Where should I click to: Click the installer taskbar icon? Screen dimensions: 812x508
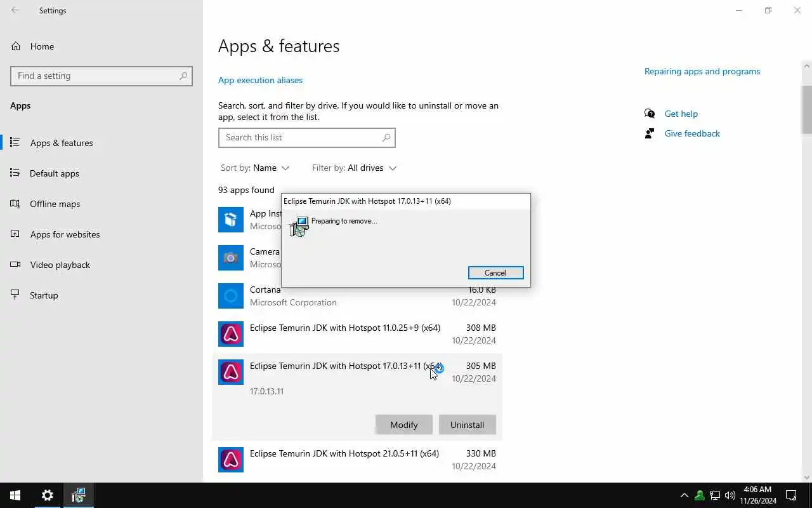coord(78,495)
